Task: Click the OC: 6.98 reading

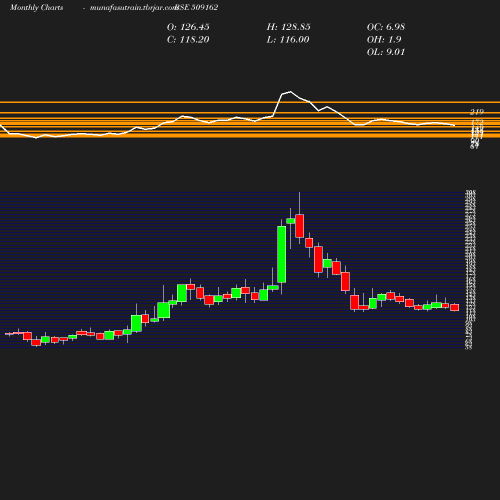Action: pos(386,27)
